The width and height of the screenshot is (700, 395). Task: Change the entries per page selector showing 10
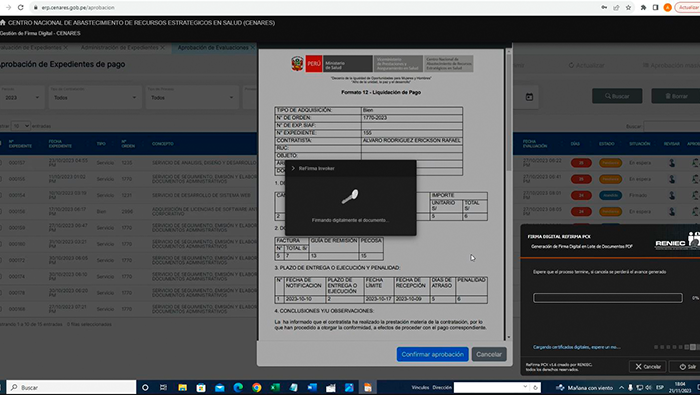click(x=21, y=126)
